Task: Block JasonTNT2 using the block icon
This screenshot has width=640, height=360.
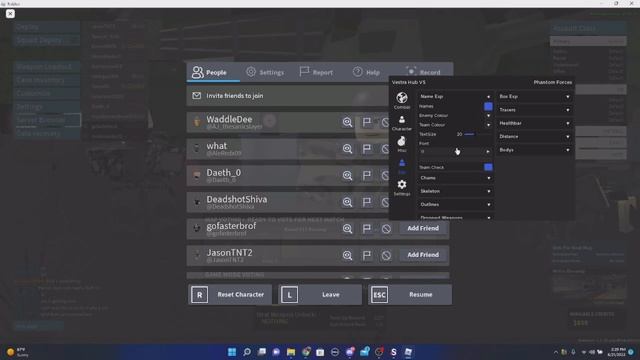Action: click(x=386, y=255)
